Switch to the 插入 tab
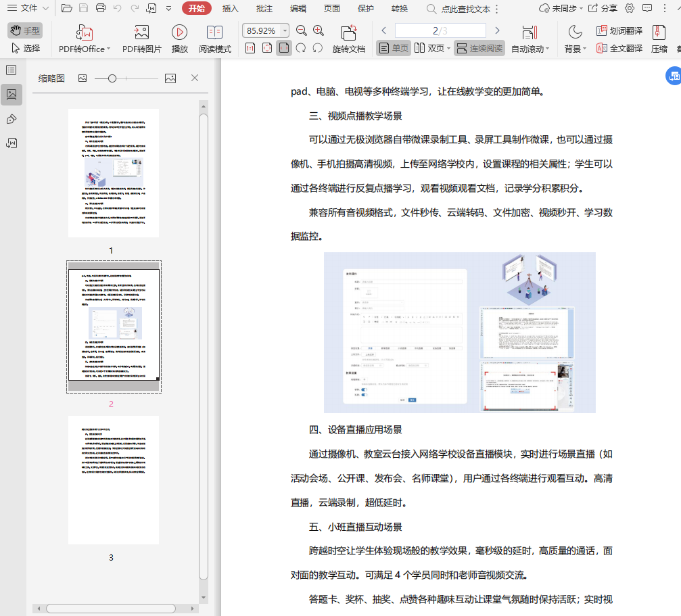The width and height of the screenshot is (681, 616). [230, 9]
